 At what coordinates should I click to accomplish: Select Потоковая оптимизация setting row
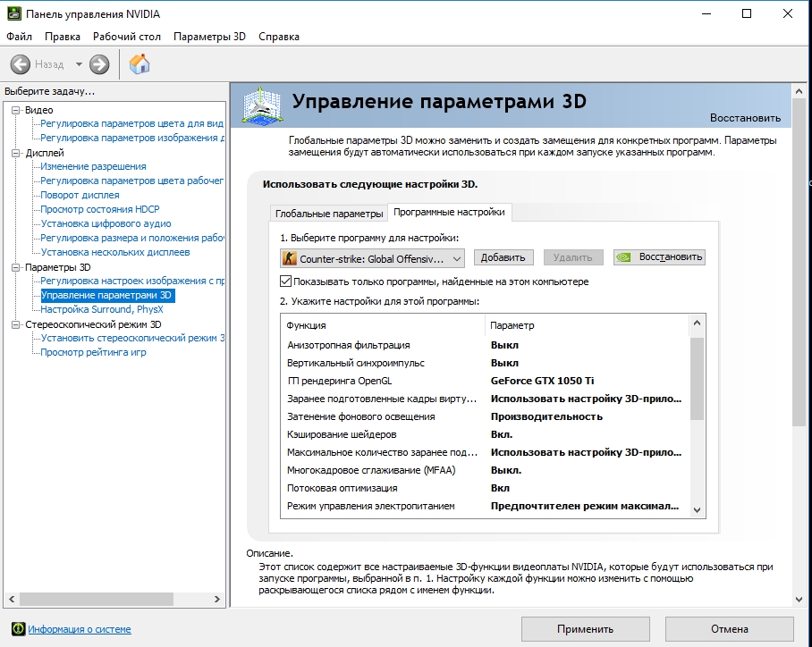click(486, 488)
